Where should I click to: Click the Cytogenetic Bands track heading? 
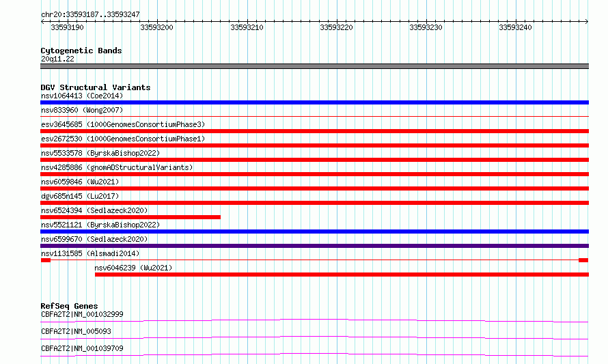coord(81,51)
